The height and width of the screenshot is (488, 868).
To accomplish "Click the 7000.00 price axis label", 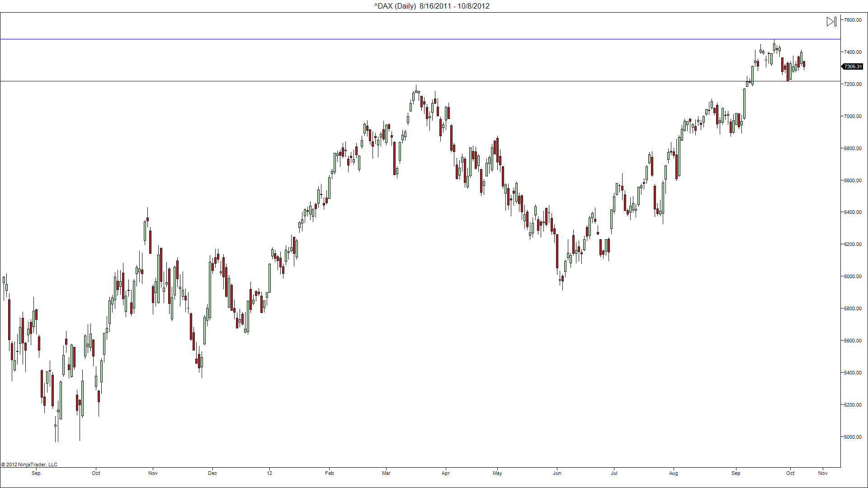I will pos(853,116).
